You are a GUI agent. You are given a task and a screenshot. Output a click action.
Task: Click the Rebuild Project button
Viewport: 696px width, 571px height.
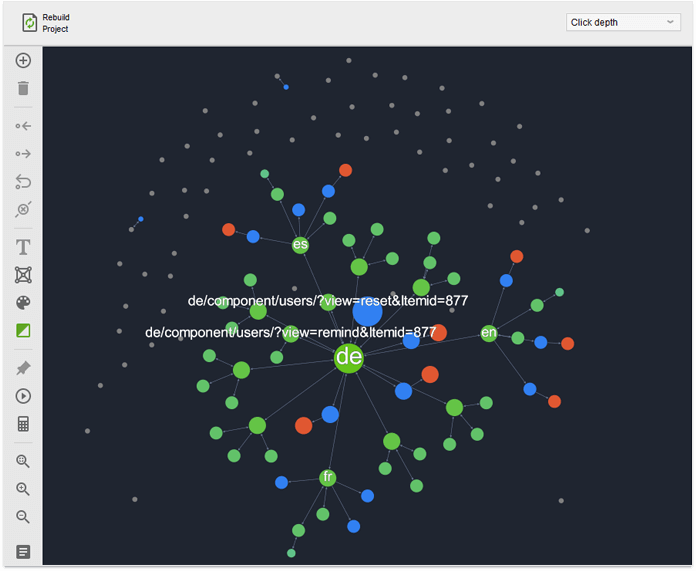46,23
